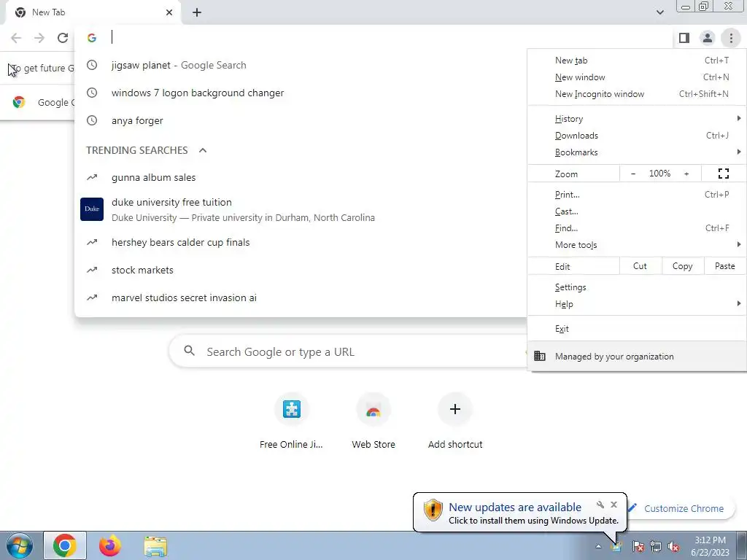The width and height of the screenshot is (747, 560).
Task: Click the New updates are available balloon
Action: [x=519, y=513]
